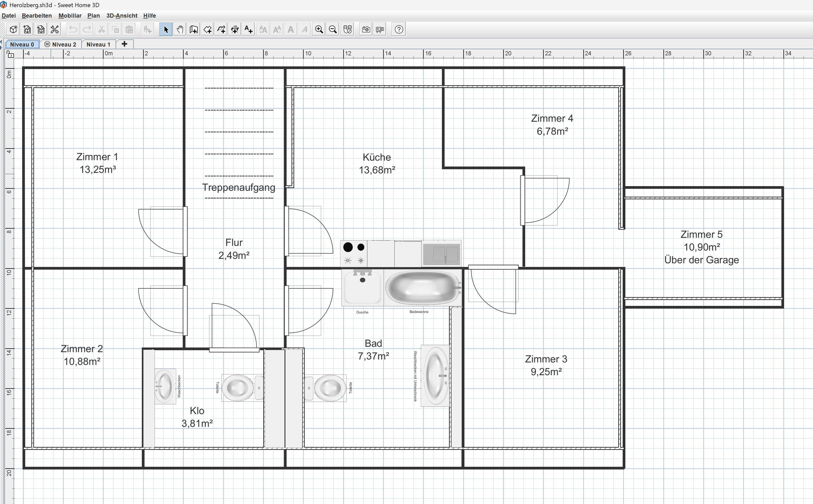This screenshot has height=504, width=813.
Task: Toggle the magnetism and snapping icon
Action: click(x=348, y=30)
